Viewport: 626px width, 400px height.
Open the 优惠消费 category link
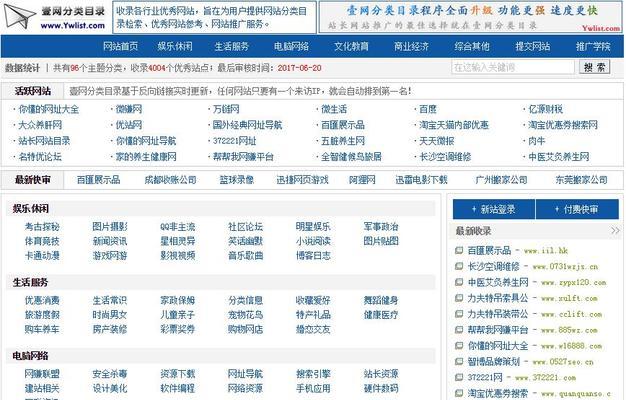point(42,300)
